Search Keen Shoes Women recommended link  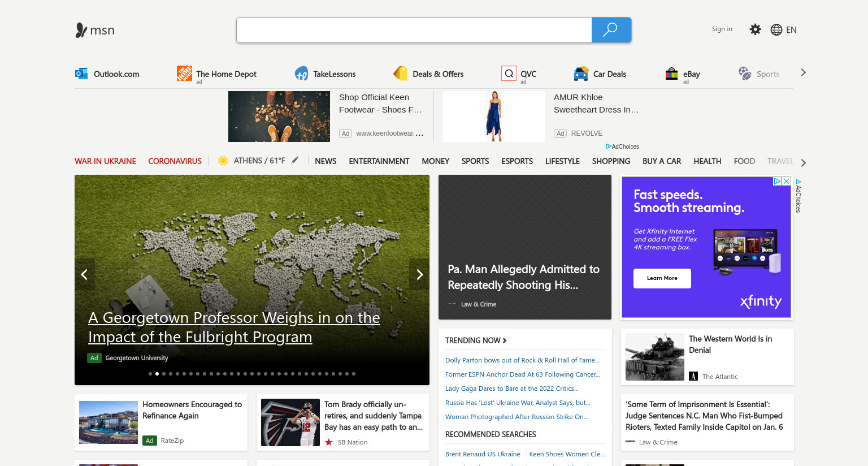[567, 454]
